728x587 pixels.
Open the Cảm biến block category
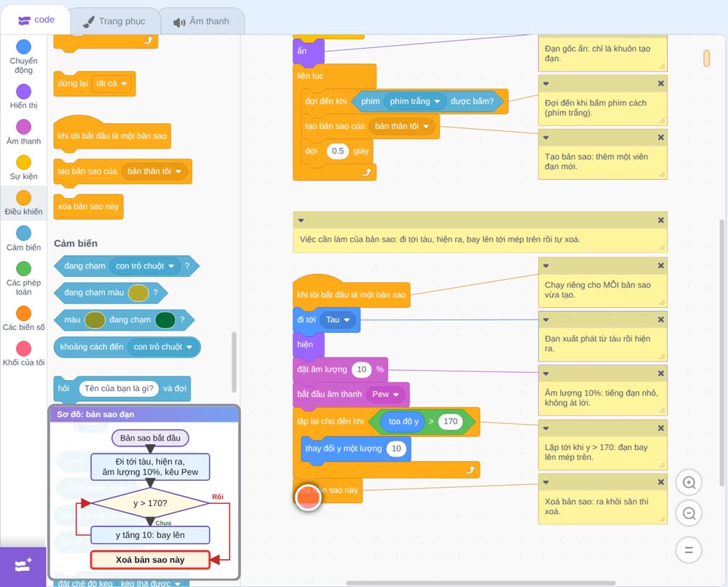click(23, 238)
